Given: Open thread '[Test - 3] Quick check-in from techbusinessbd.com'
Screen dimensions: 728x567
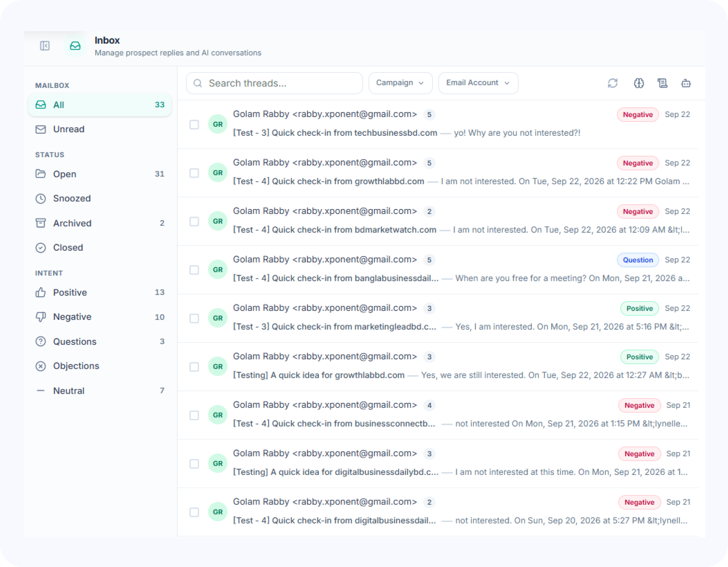Looking at the screenshot, I should click(335, 133).
